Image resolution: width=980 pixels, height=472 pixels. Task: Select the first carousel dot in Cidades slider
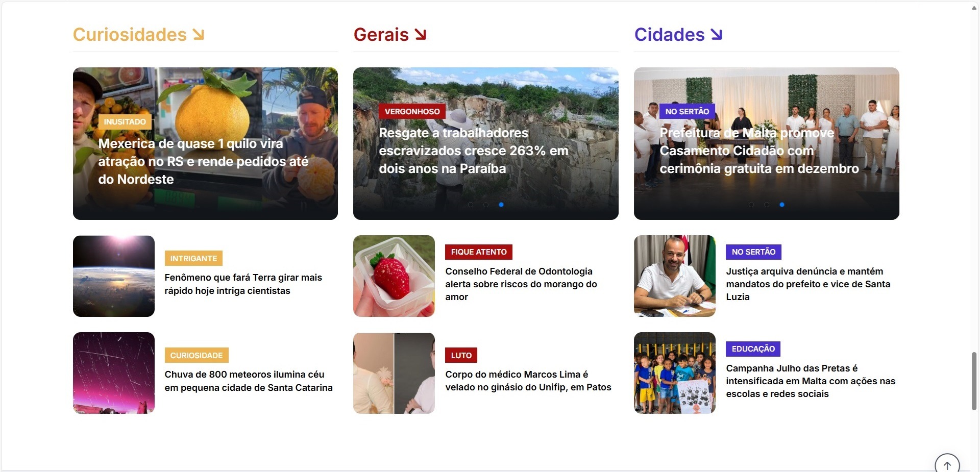[x=751, y=205]
